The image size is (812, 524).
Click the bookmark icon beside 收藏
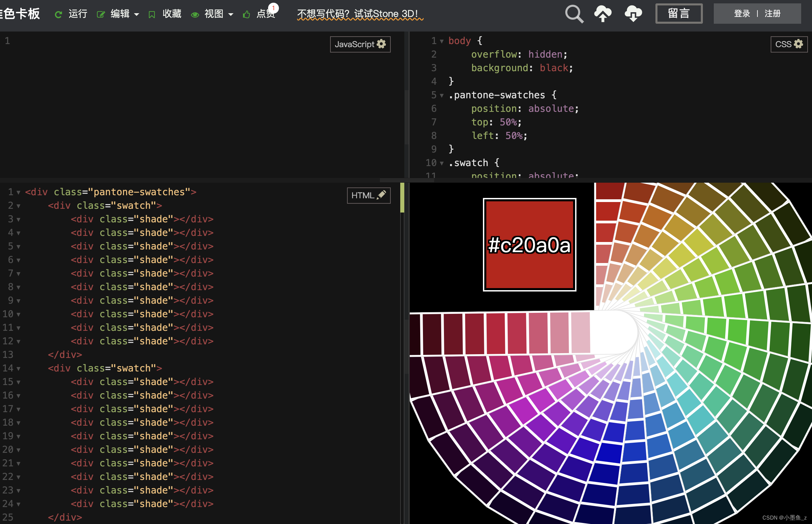click(152, 14)
